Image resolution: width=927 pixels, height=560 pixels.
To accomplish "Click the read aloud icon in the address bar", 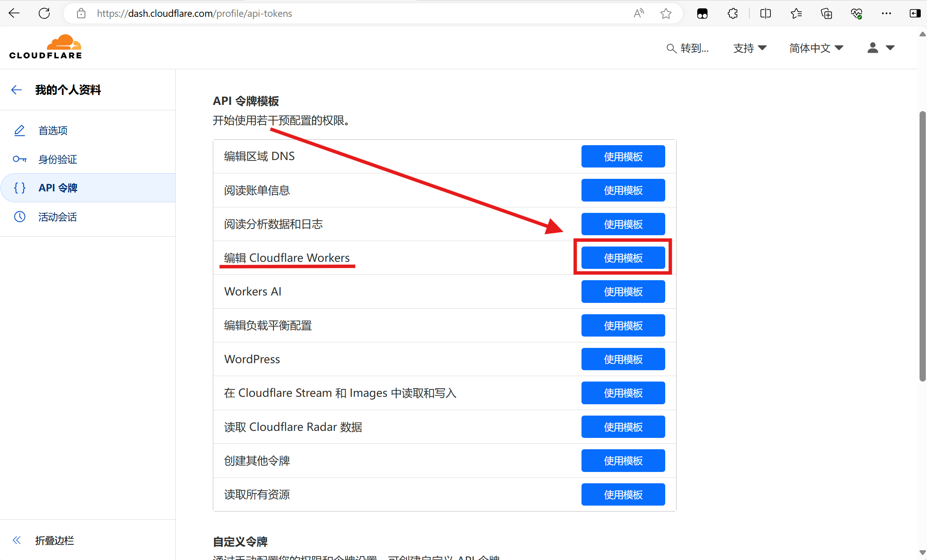I will 639,14.
